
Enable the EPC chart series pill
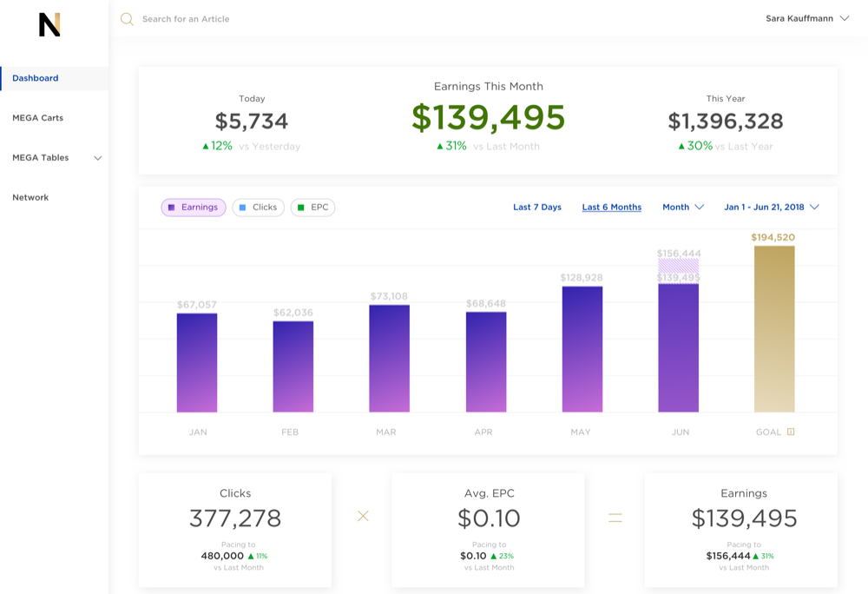pos(312,208)
